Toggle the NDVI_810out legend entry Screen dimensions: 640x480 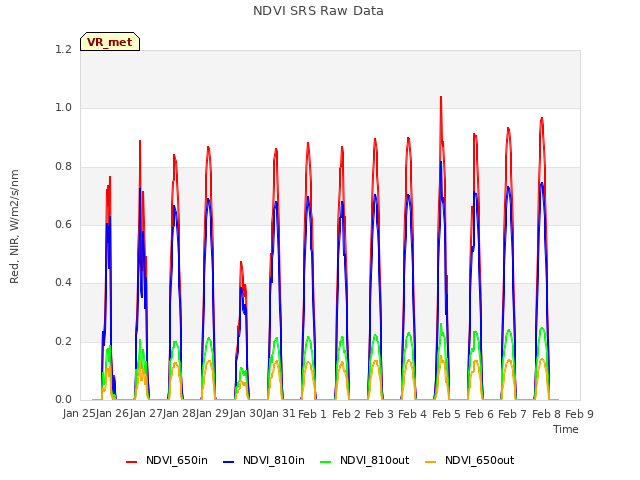[x=365, y=461]
